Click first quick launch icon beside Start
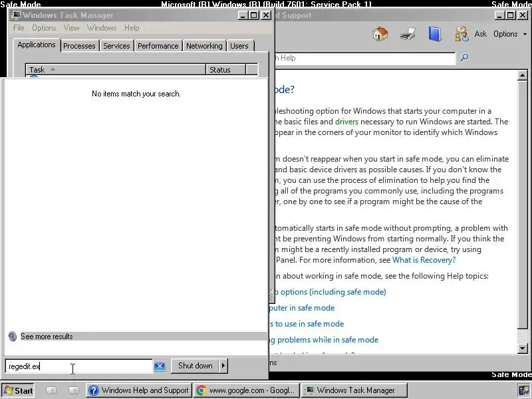 (x=51, y=390)
